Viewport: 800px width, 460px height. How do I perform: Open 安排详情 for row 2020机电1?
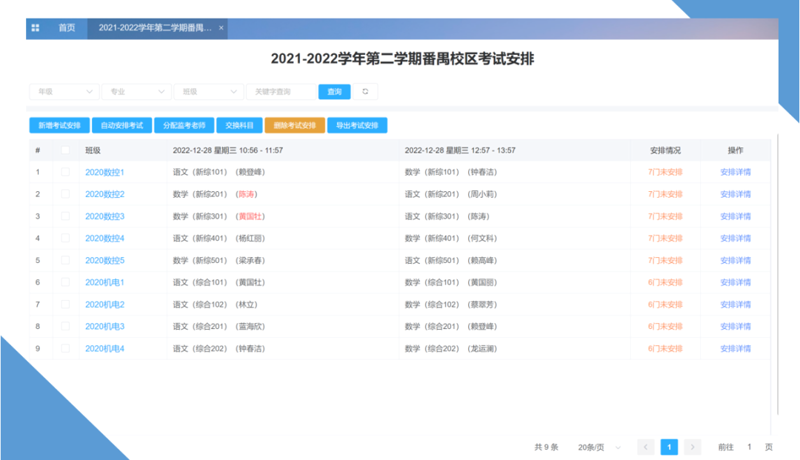coord(735,283)
